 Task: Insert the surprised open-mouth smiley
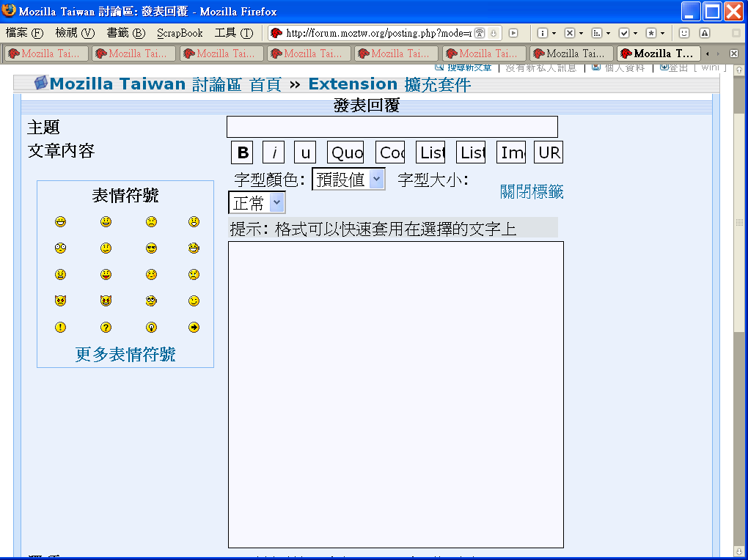[194, 222]
